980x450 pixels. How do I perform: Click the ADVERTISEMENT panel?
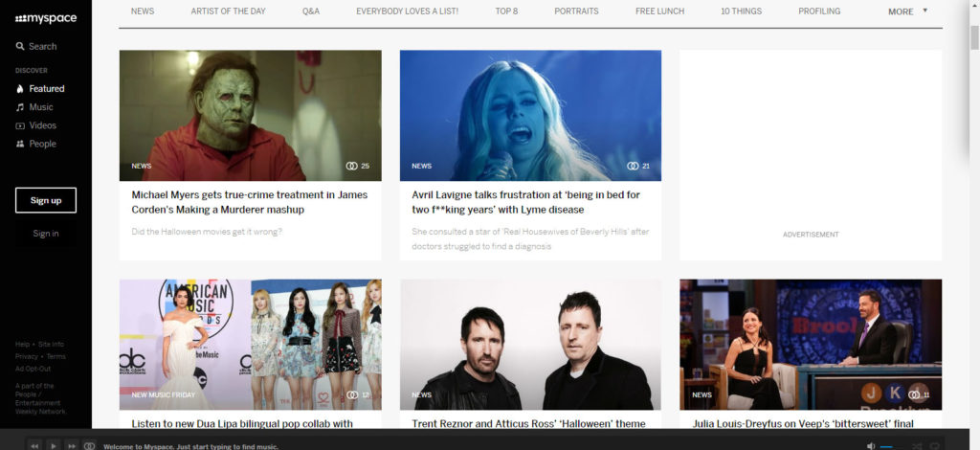click(x=811, y=155)
